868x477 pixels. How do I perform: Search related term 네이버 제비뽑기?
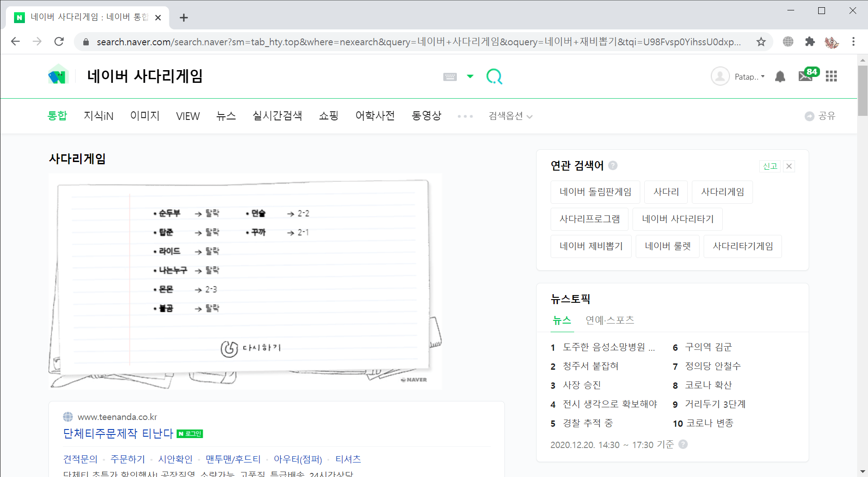(x=591, y=246)
